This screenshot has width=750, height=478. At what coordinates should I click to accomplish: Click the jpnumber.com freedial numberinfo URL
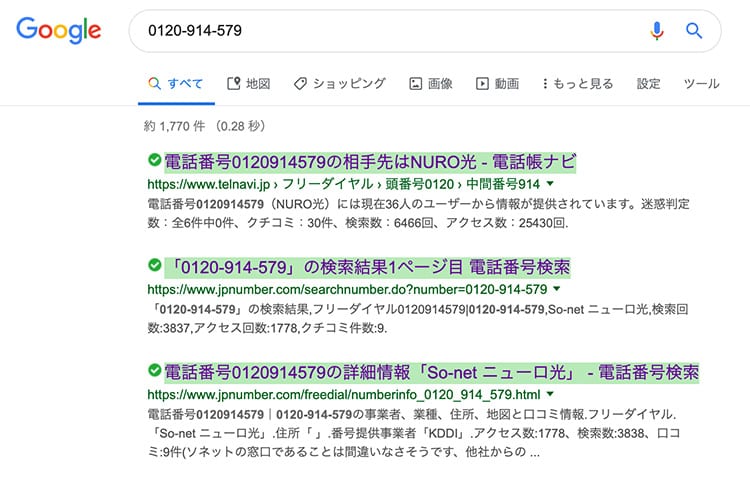(344, 395)
